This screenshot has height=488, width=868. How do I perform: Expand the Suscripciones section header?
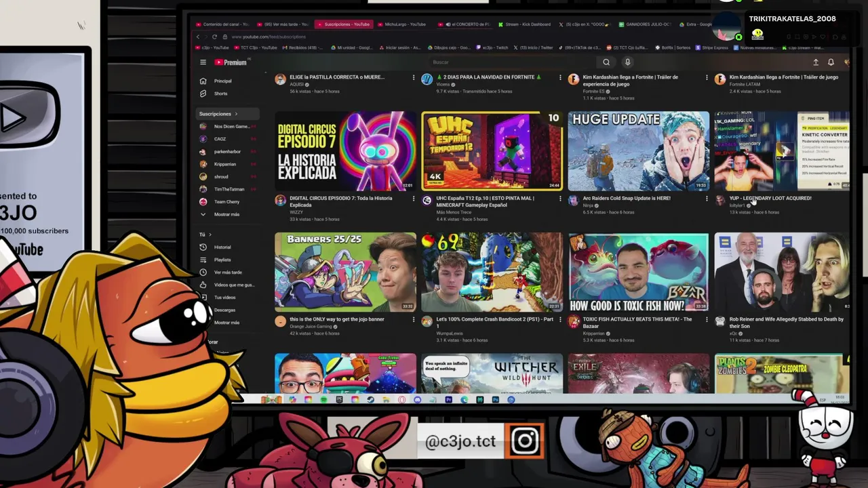pos(227,114)
